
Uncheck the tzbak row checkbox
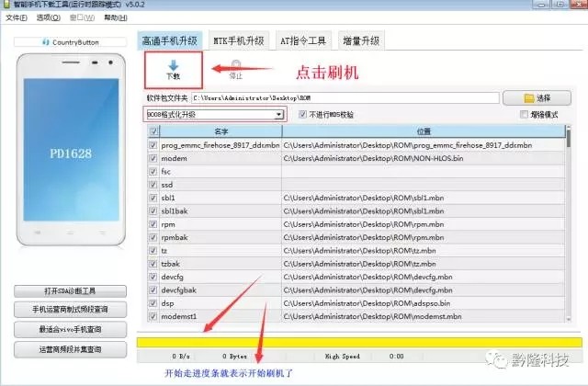coord(153,264)
